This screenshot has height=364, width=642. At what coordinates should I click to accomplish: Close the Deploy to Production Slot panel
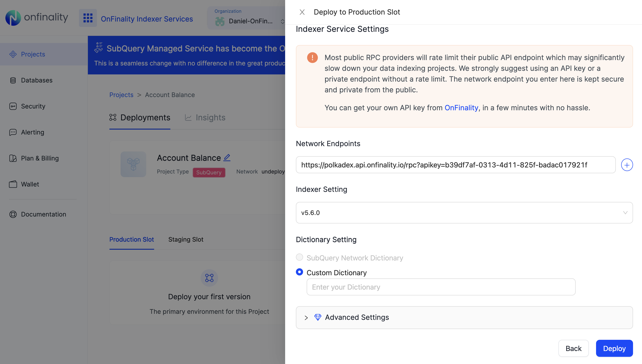pos(302,12)
